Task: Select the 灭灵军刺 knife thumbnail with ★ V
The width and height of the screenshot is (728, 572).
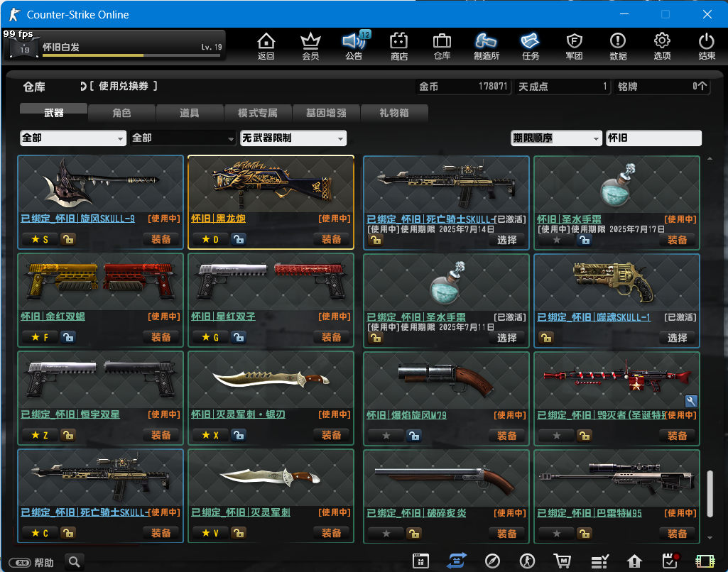Action: tap(271, 478)
